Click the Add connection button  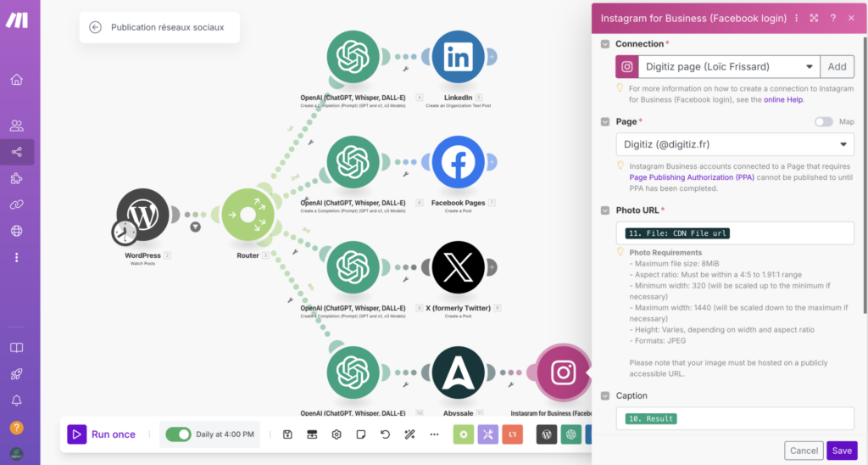coord(837,67)
